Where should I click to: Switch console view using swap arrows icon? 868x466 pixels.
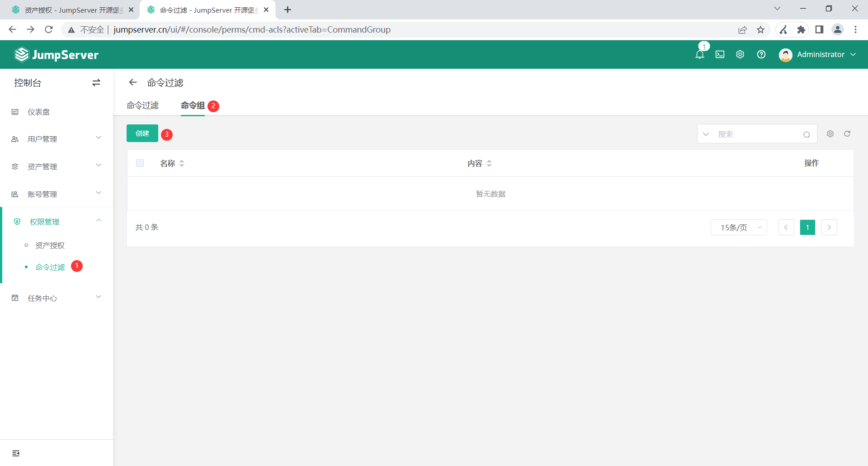96,83
